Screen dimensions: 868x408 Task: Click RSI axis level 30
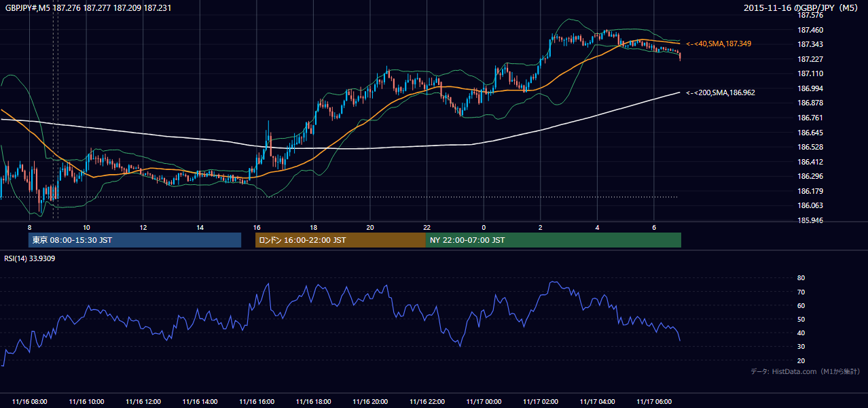click(x=801, y=347)
